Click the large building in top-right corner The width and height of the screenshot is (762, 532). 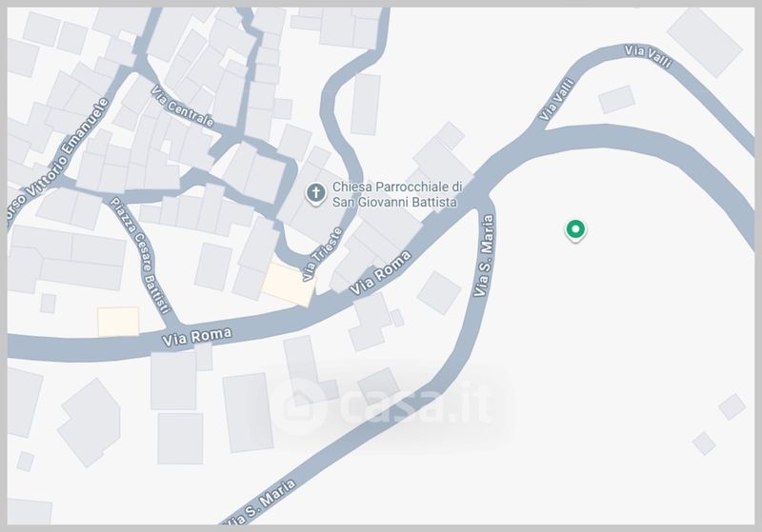click(704, 42)
